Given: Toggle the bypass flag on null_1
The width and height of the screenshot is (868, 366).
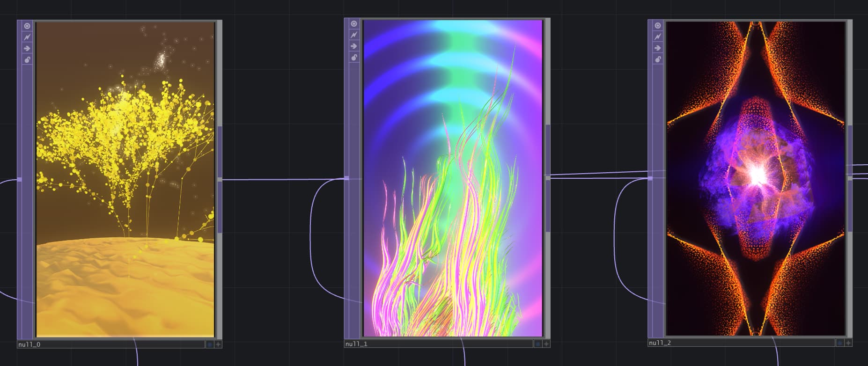Looking at the screenshot, I should (x=354, y=35).
